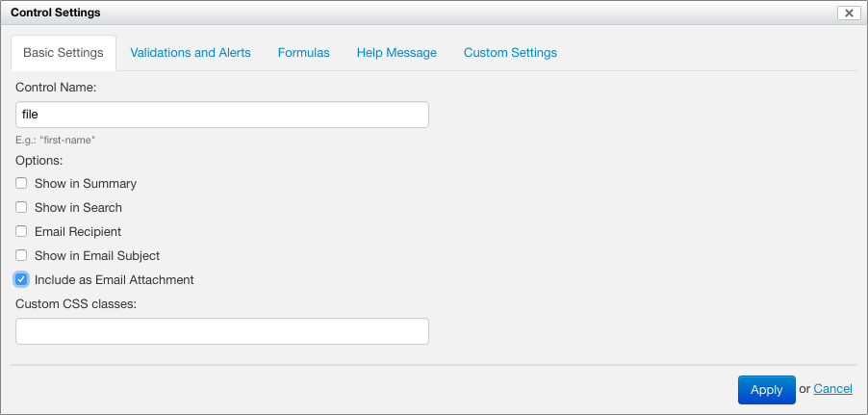Focus the Custom CSS classes input
Image resolution: width=868 pixels, height=415 pixels.
point(222,331)
